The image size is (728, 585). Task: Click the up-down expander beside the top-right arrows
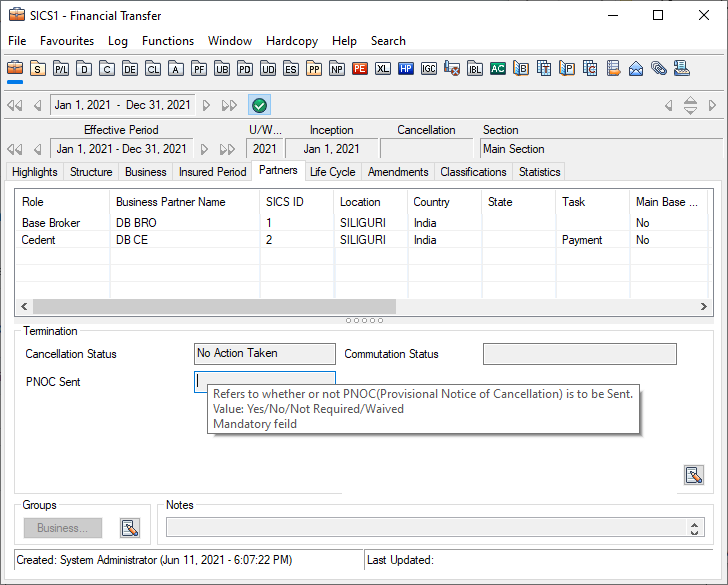click(x=690, y=105)
